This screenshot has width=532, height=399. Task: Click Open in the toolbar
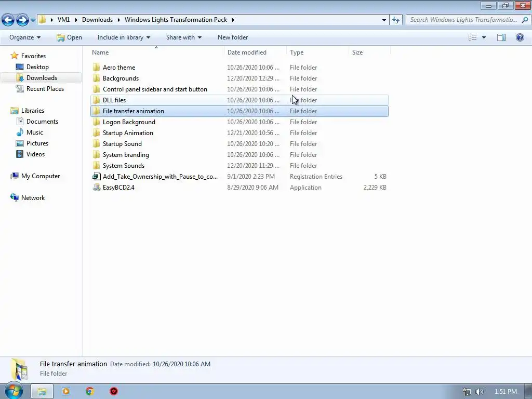pos(69,37)
